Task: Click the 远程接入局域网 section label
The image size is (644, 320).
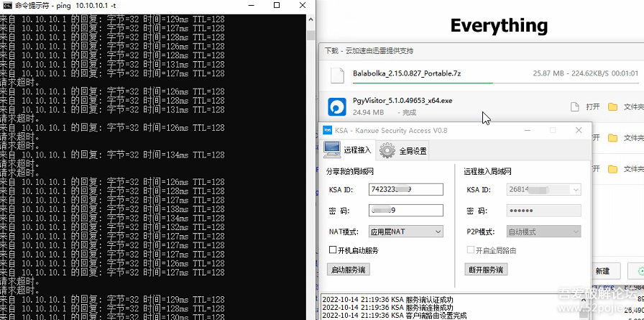Action: coord(487,171)
